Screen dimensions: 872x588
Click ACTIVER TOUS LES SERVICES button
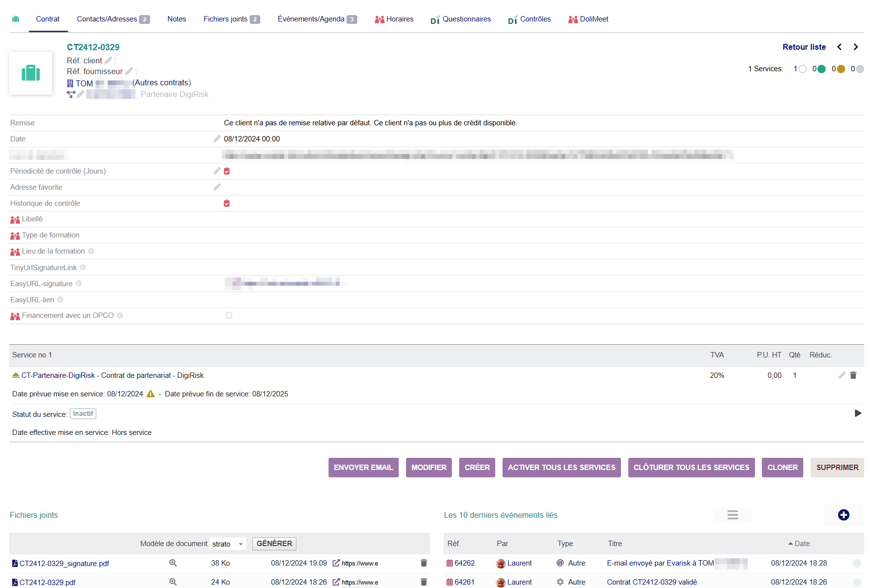[x=561, y=468]
